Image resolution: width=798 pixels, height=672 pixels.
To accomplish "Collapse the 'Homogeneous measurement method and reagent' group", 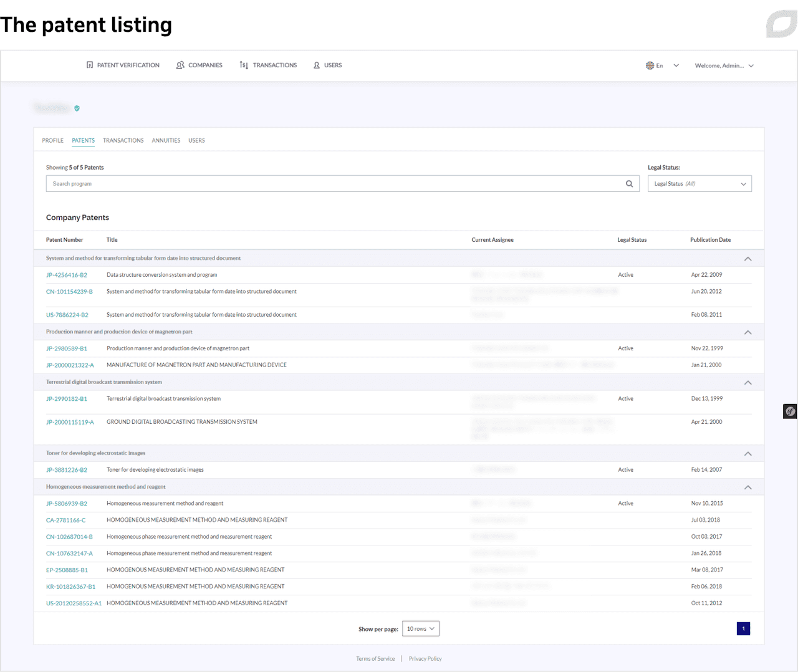I will tap(748, 487).
